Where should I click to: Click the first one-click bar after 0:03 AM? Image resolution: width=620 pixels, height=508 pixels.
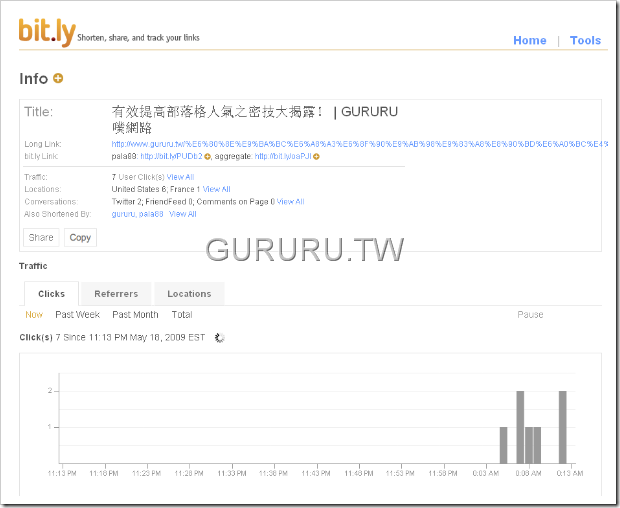coord(503,445)
